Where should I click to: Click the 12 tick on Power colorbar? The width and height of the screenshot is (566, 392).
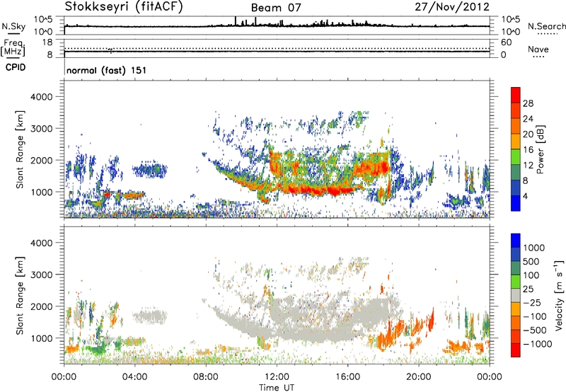click(528, 166)
